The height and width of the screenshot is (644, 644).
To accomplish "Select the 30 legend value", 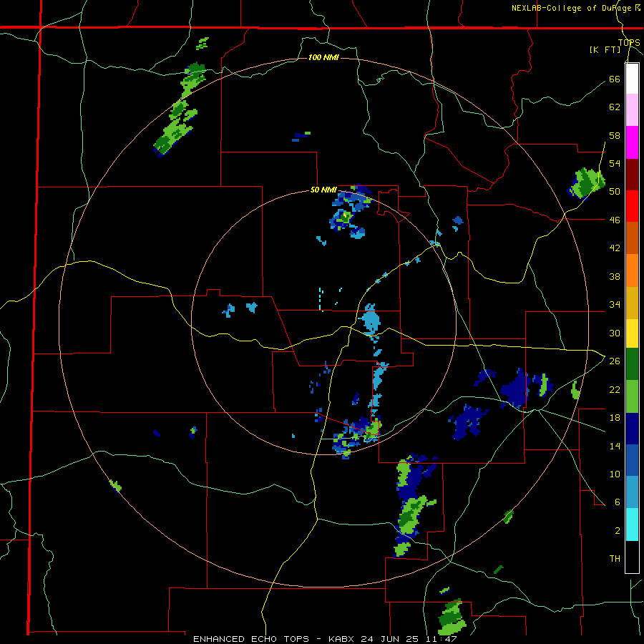I will pyautogui.click(x=615, y=333).
